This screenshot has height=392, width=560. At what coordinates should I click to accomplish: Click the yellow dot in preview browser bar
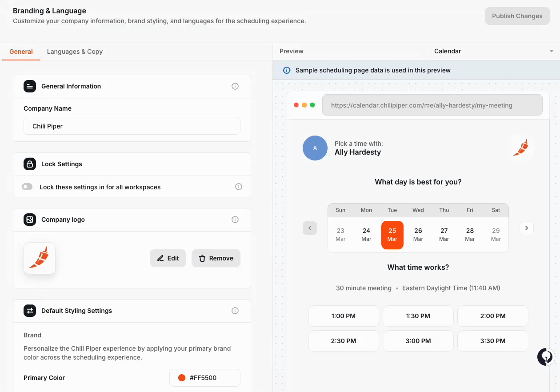pyautogui.click(x=304, y=105)
